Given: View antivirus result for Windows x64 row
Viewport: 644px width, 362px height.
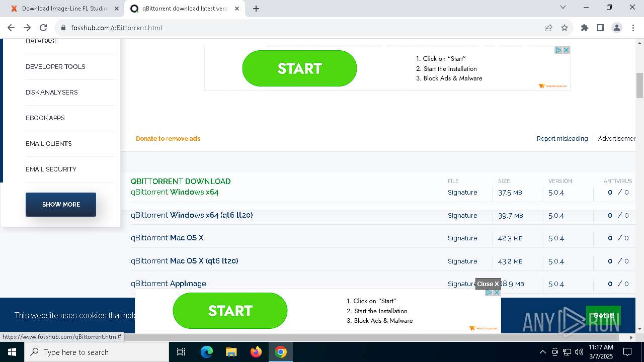Looking at the screenshot, I should 618,193.
